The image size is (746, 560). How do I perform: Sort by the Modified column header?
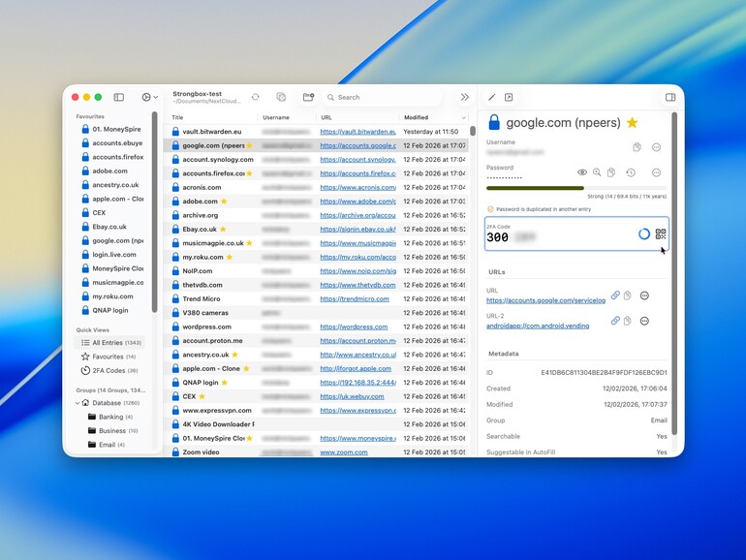[x=416, y=117]
